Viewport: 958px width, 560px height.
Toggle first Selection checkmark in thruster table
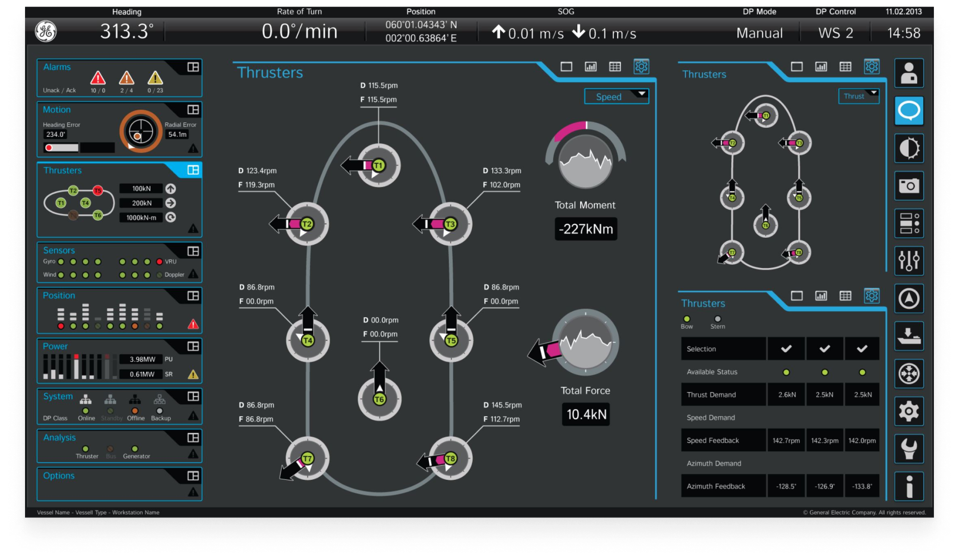[x=786, y=349]
